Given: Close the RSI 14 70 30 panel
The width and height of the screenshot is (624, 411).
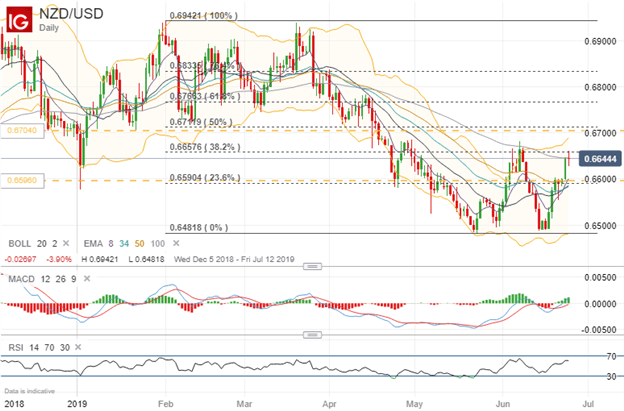Looking at the screenshot, I should pyautogui.click(x=78, y=347).
